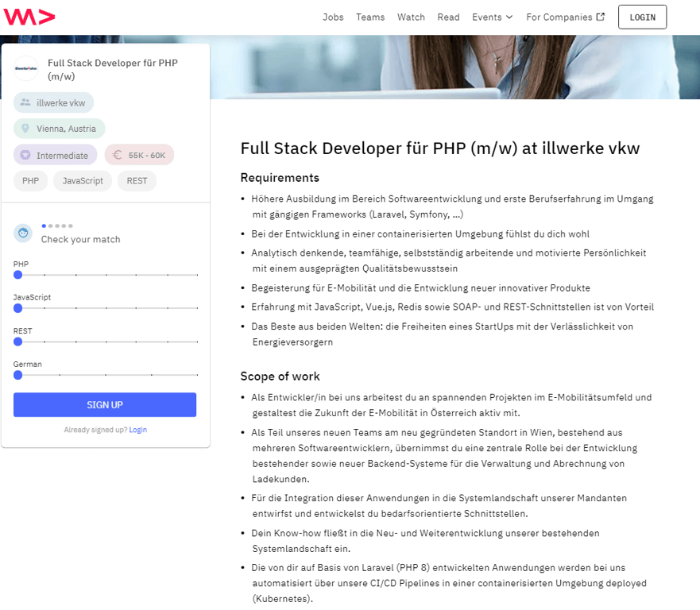Click the LOGIN button

click(643, 17)
